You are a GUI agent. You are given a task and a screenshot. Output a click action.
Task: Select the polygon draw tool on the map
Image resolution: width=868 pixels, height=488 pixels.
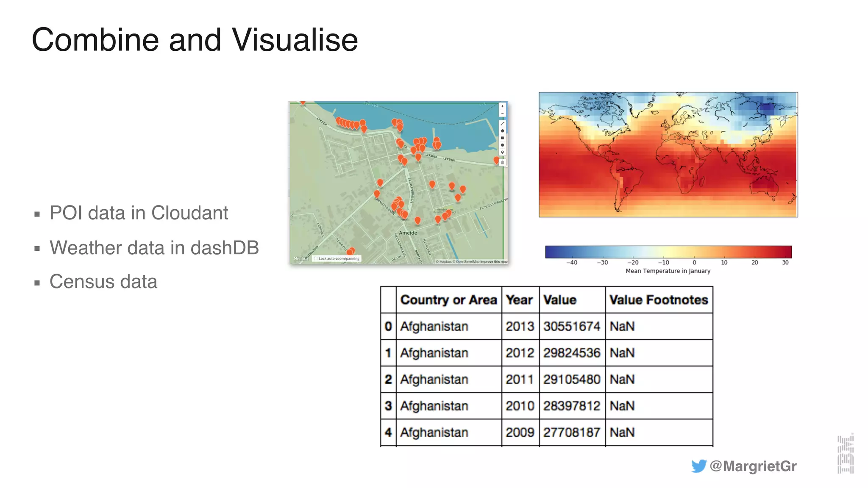tap(502, 131)
